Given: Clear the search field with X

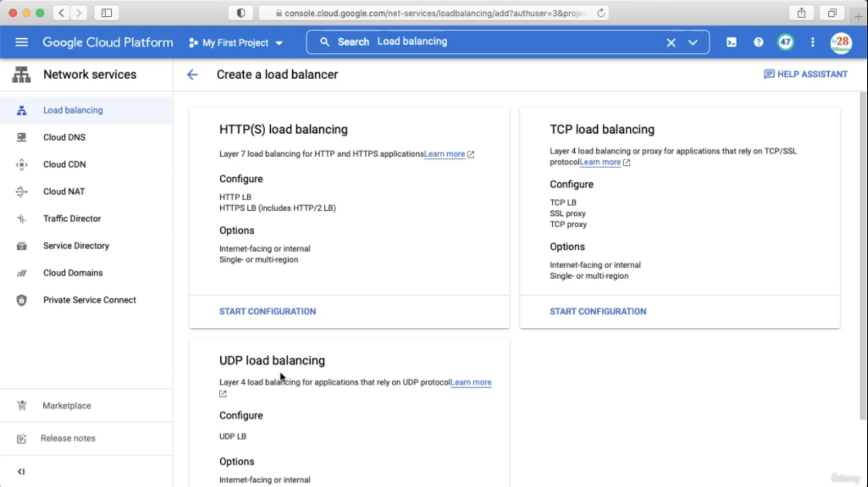Looking at the screenshot, I should click(671, 43).
